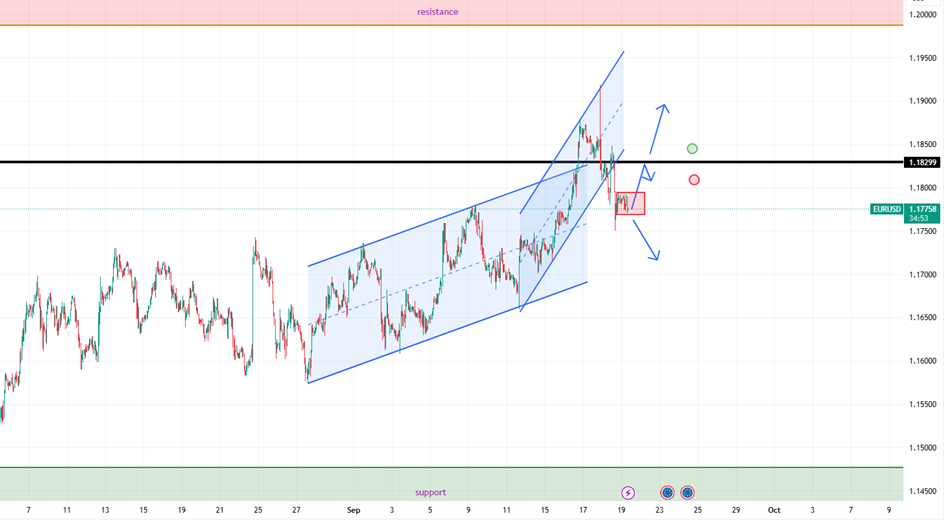Open the EU economic event icon nearest date 23
The image size is (950, 522).
click(667, 493)
